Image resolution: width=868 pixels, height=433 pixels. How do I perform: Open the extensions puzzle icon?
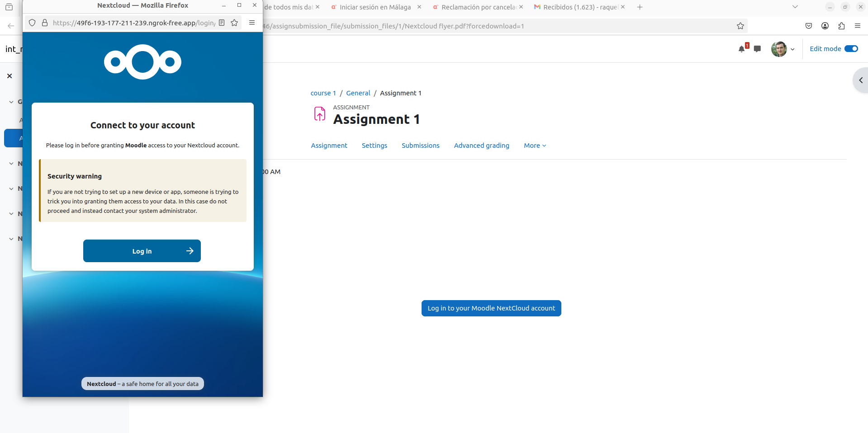coord(841,26)
